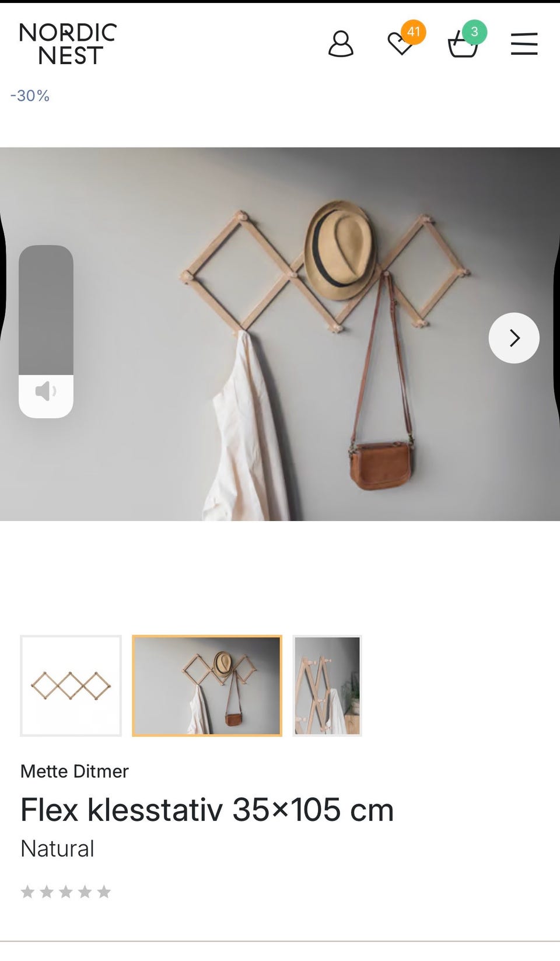Open the Mette Ditmer brand link
560x961 pixels.
(75, 771)
